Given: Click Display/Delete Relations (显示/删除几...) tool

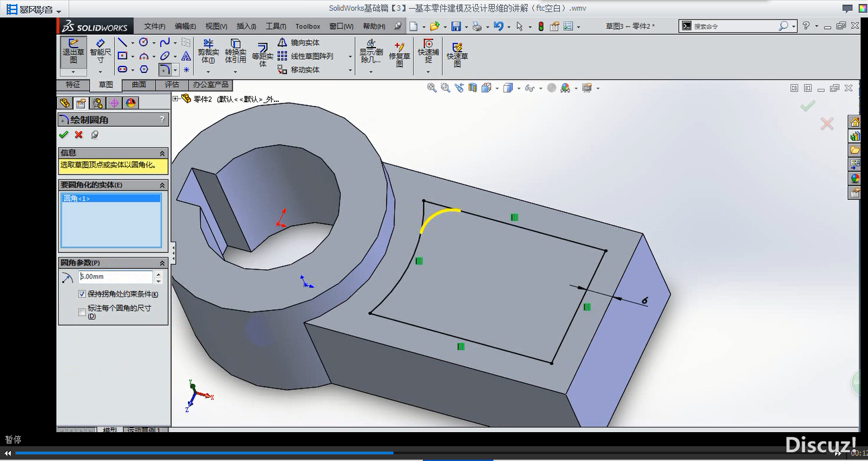Looking at the screenshot, I should click(371, 51).
